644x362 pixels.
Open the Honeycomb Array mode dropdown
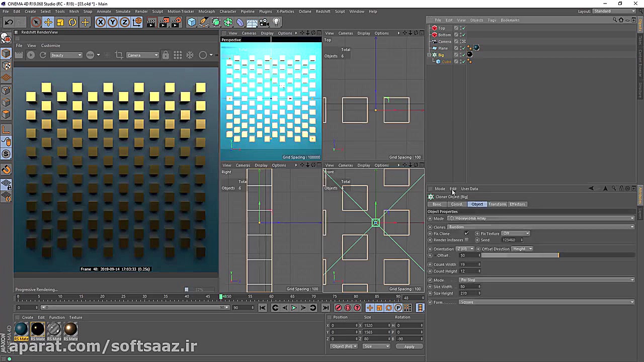[541, 218]
